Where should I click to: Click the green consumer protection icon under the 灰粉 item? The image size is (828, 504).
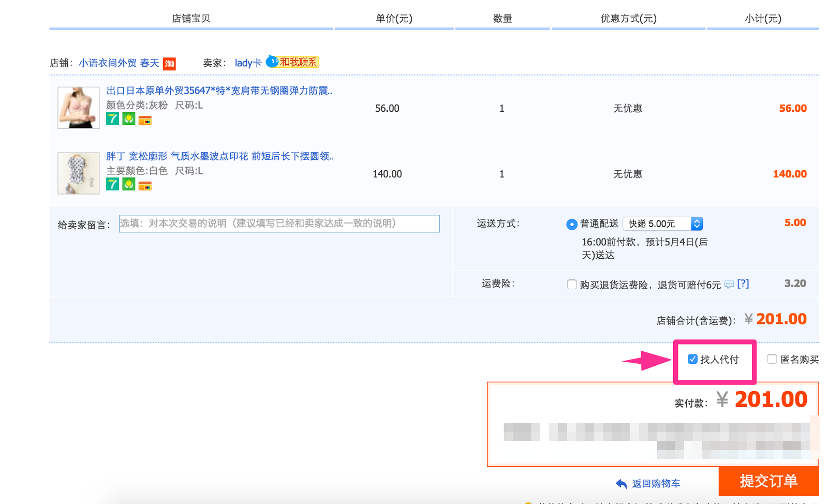[x=129, y=119]
